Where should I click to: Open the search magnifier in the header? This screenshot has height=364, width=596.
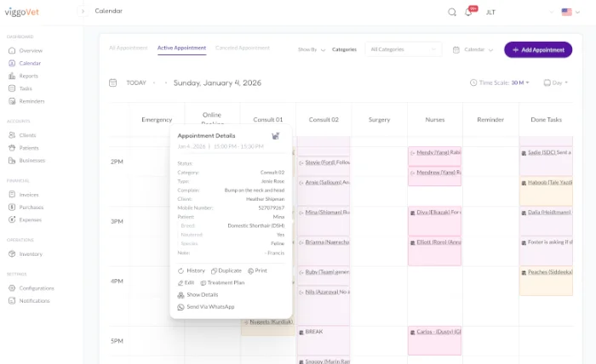point(451,12)
